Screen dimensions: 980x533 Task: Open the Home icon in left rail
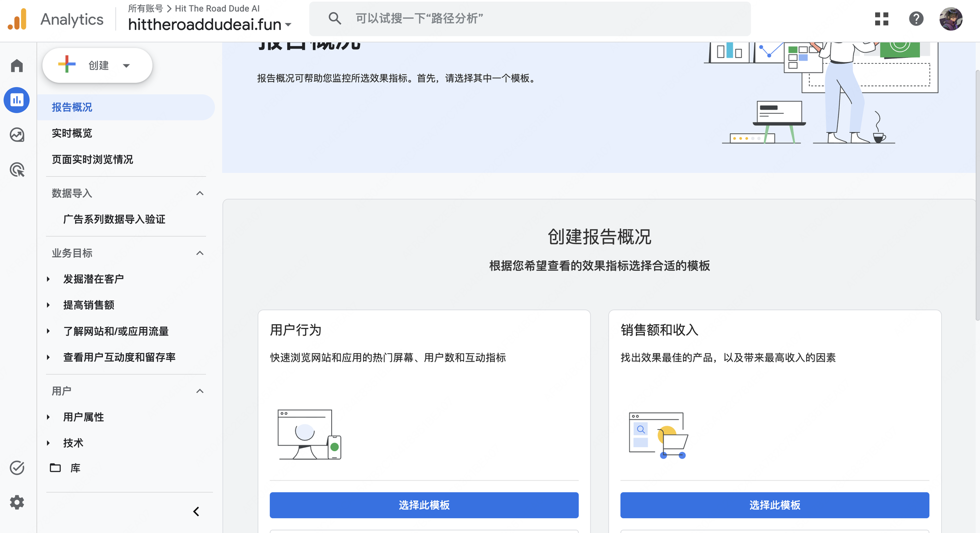coord(17,66)
